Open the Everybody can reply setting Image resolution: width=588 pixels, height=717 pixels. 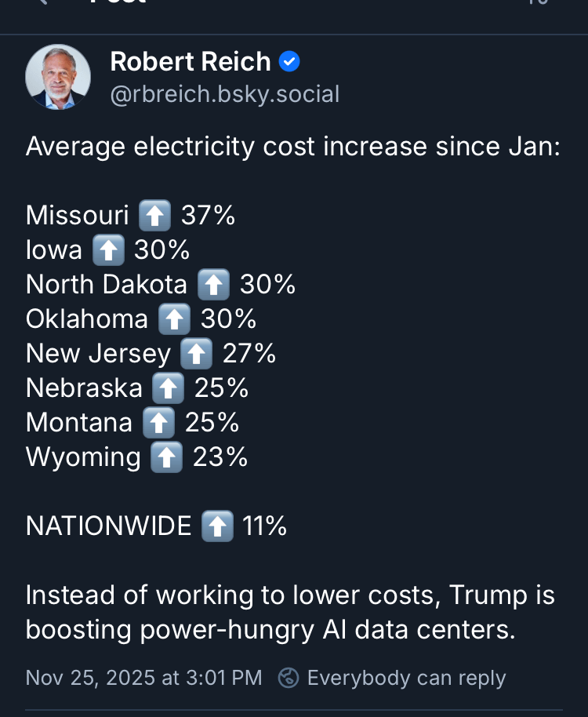(x=406, y=677)
